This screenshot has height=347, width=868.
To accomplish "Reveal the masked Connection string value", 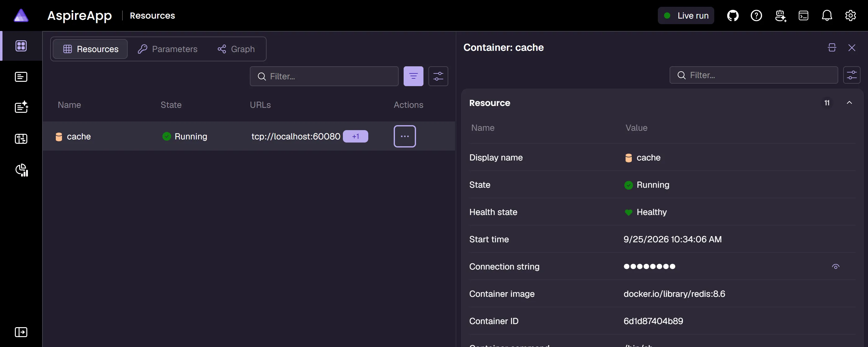I will 835,266.
